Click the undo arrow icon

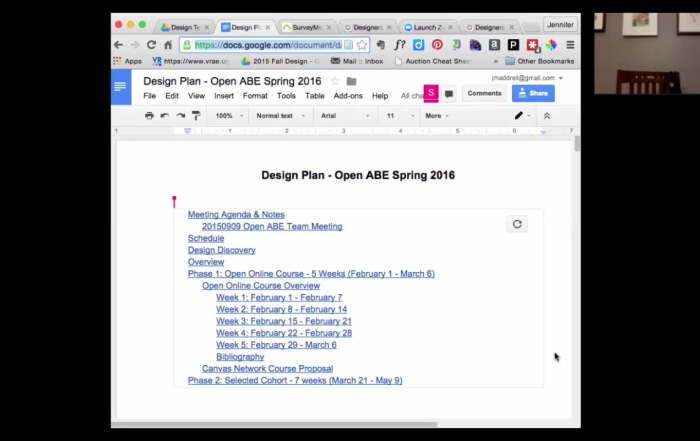click(165, 116)
